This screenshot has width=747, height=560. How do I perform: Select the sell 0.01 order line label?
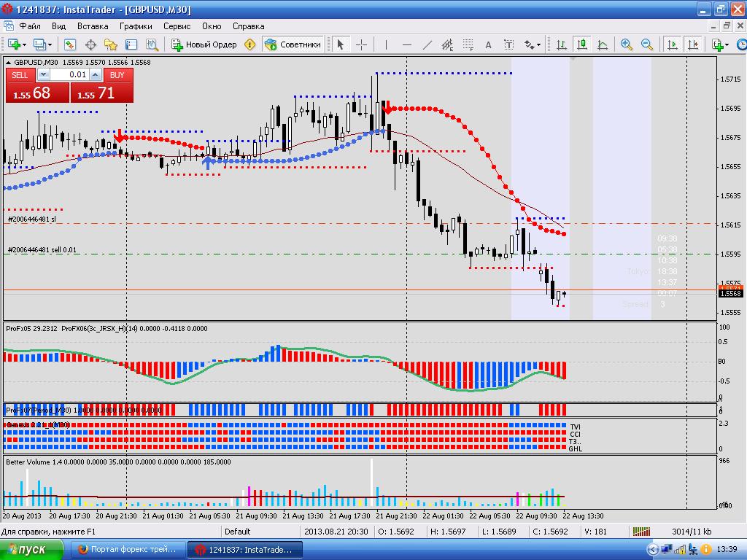click(x=42, y=249)
